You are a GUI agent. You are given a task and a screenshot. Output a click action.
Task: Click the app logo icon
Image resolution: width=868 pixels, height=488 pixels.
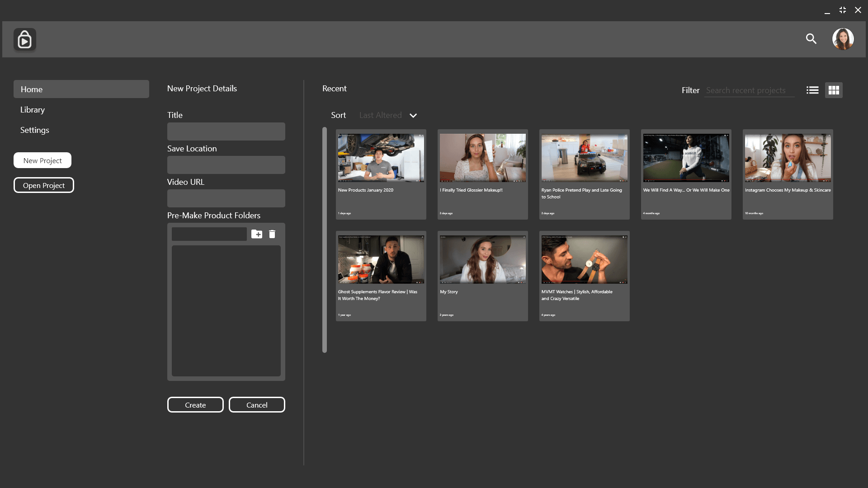(x=24, y=39)
